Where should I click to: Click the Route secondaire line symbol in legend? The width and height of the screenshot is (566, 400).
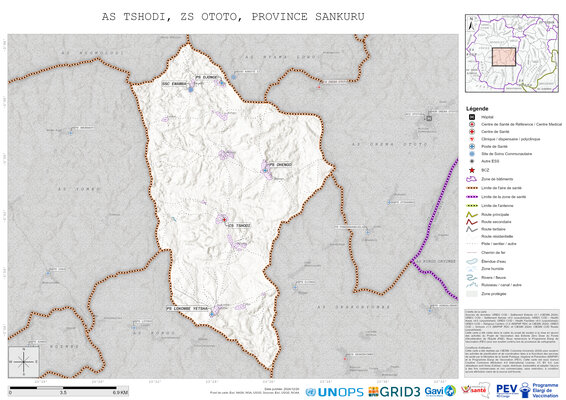pyautogui.click(x=471, y=222)
